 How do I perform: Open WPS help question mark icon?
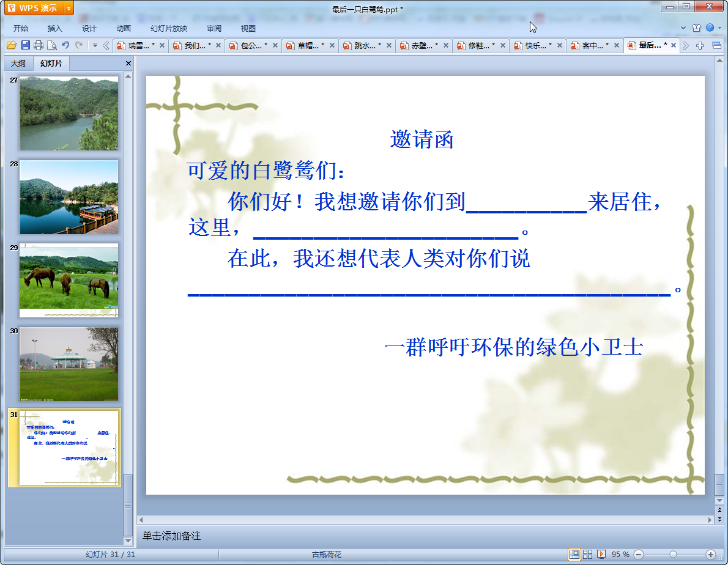[710, 28]
